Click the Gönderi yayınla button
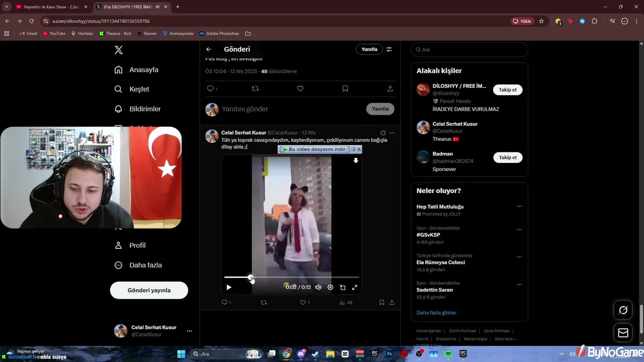 point(149,290)
